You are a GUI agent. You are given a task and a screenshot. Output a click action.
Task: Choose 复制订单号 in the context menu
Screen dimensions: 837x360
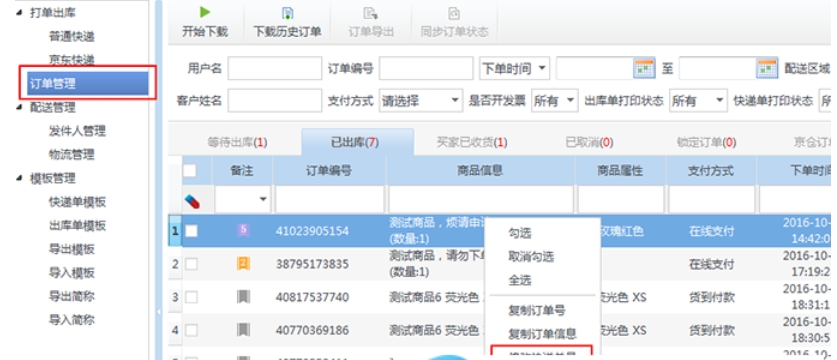click(536, 310)
